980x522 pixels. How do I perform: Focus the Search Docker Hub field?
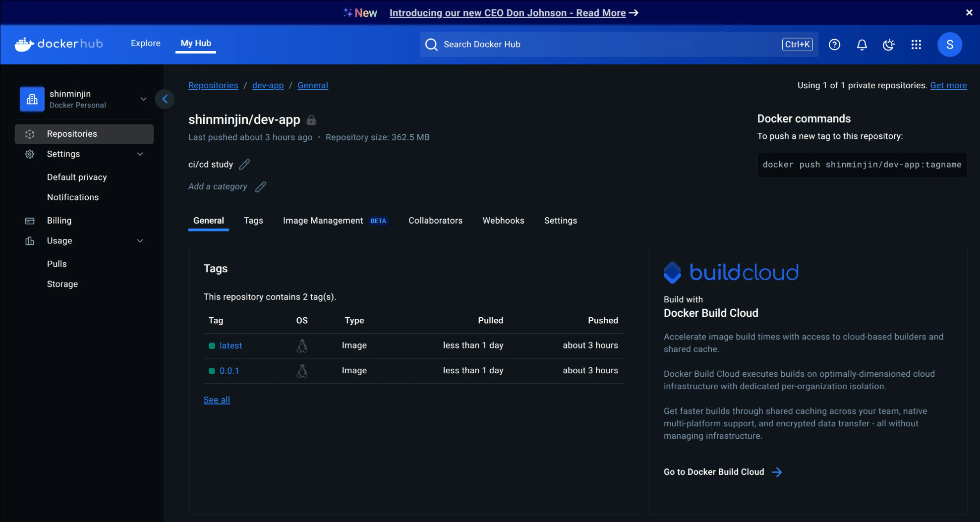(619, 45)
